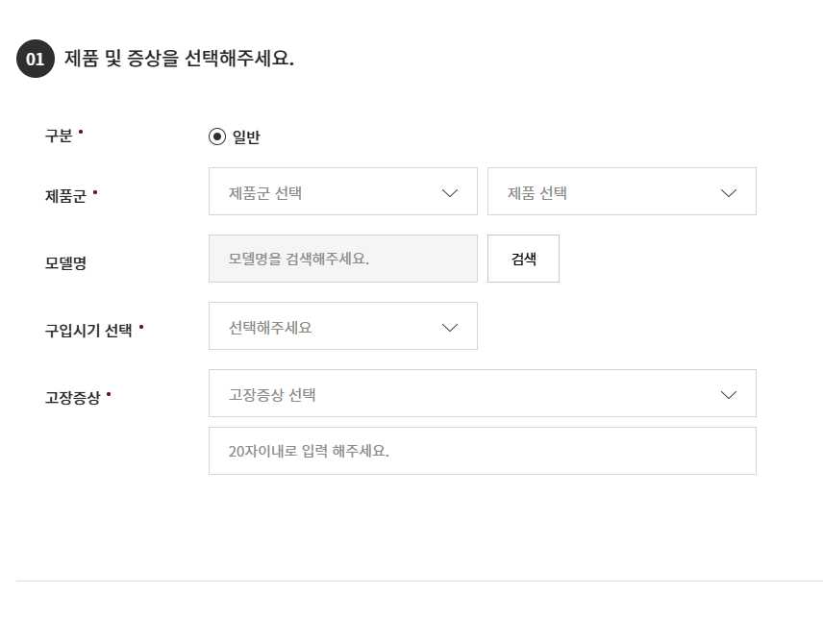Click the 제품 및 증상을 선택해주세요 heading
823x644 pixels.
pyautogui.click(x=179, y=58)
